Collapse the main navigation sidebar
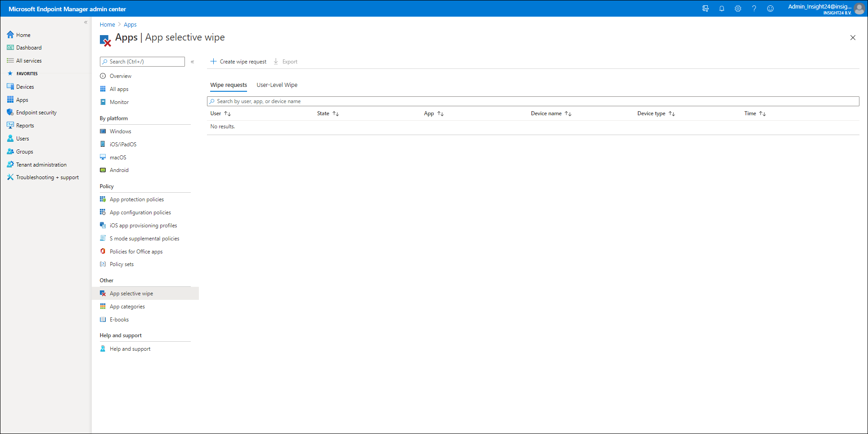 pyautogui.click(x=86, y=22)
